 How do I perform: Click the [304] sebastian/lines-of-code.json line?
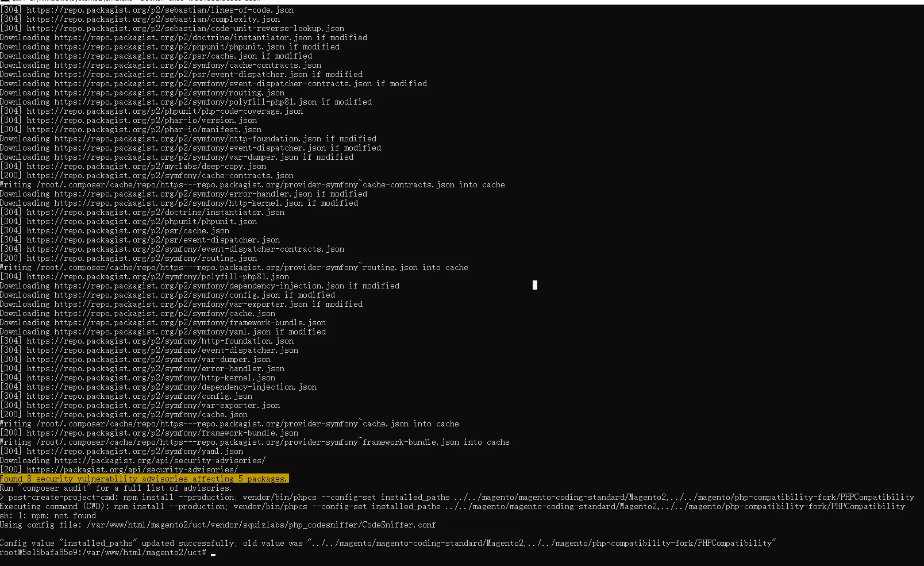(x=147, y=10)
